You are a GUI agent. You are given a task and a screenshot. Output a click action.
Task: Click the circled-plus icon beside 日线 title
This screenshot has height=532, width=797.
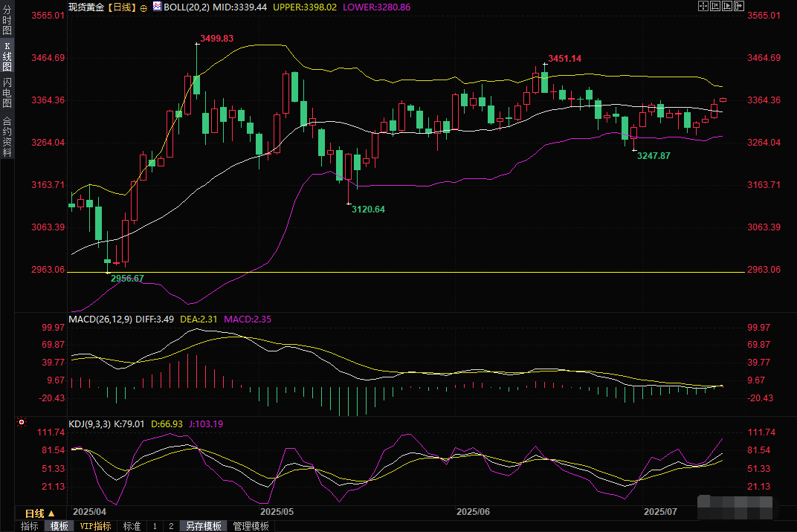[143, 7]
